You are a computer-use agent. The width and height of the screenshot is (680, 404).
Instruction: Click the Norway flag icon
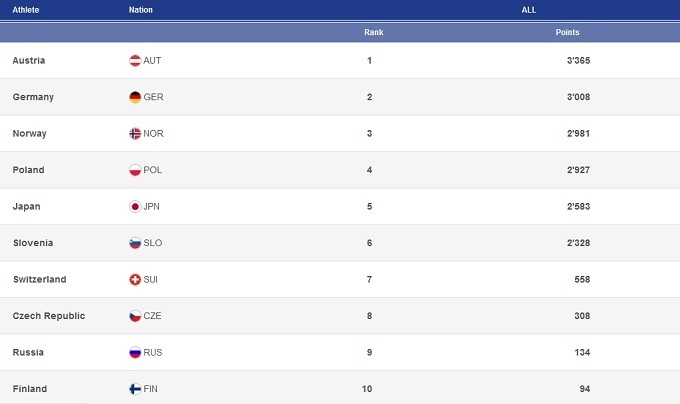(x=135, y=134)
